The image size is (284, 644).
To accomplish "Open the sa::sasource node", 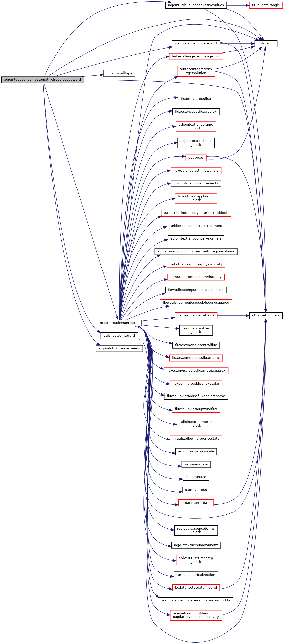I will click(x=196, y=477).
